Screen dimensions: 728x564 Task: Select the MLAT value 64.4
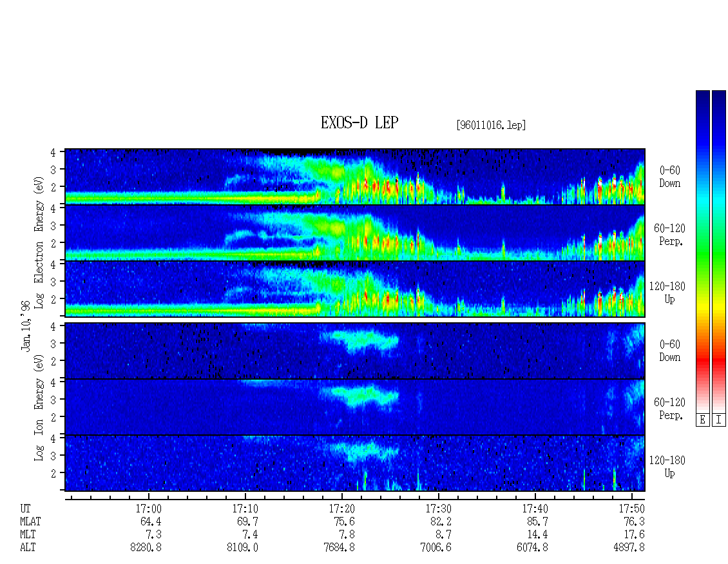(x=151, y=521)
